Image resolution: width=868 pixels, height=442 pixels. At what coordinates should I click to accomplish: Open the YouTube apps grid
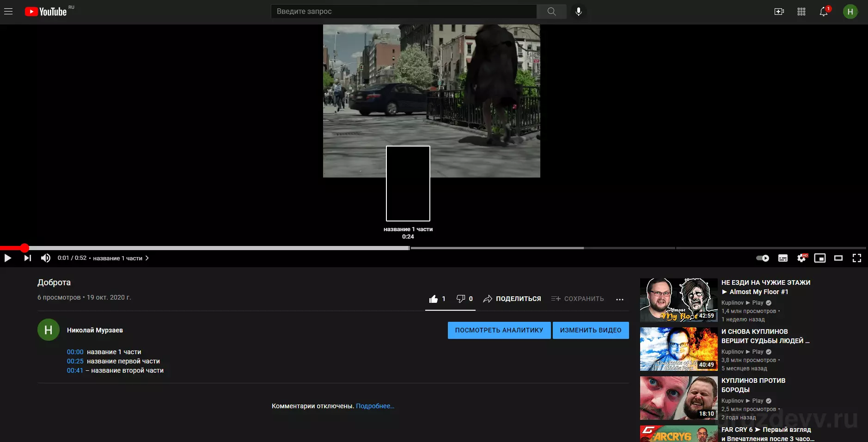[x=801, y=12]
